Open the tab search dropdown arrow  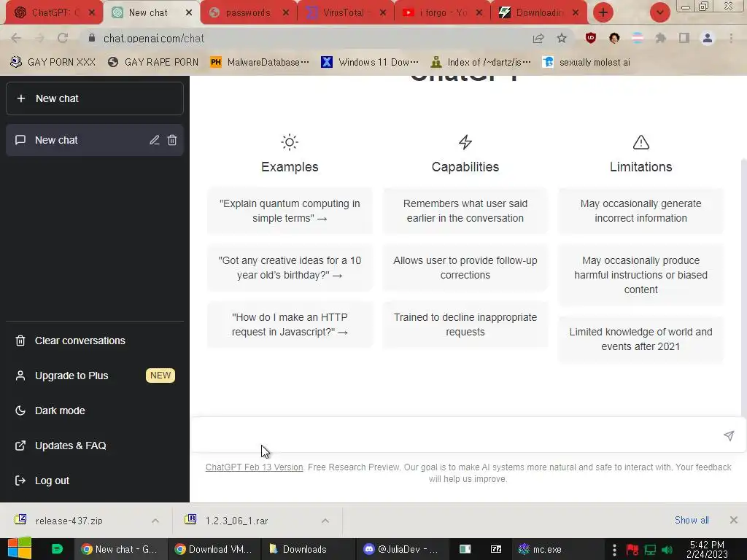pos(660,12)
